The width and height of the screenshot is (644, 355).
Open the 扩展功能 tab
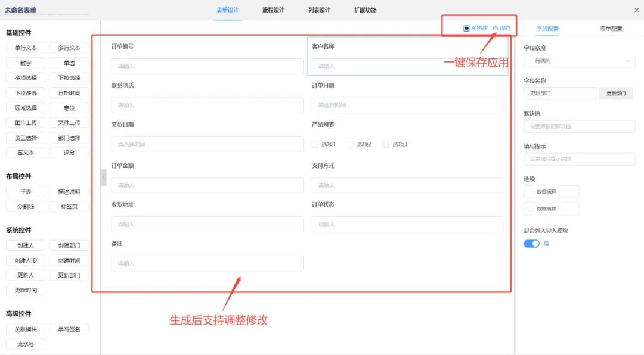tap(365, 10)
